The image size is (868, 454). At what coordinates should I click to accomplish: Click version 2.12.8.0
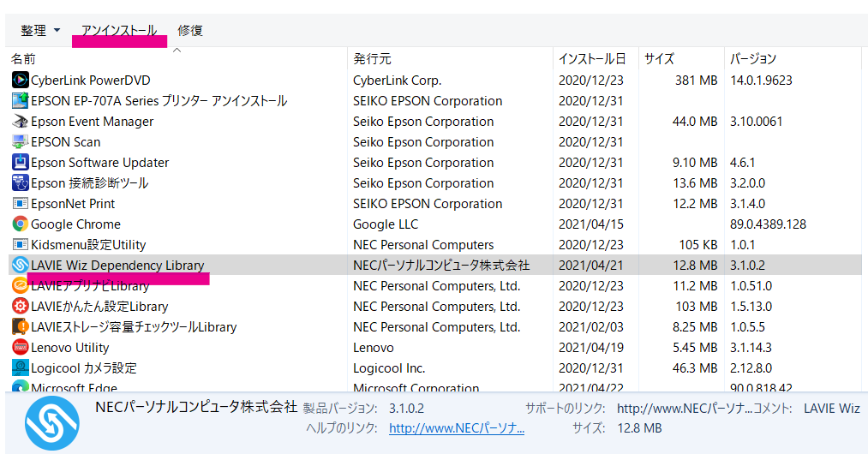coord(751,367)
